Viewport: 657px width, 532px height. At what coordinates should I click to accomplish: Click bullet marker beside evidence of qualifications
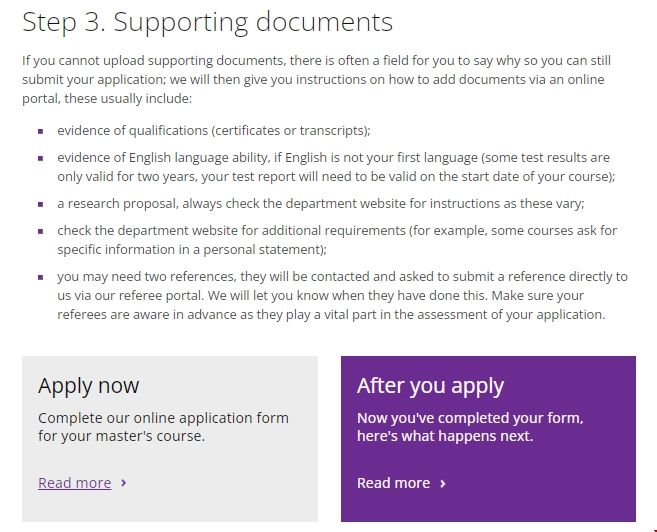(41, 131)
